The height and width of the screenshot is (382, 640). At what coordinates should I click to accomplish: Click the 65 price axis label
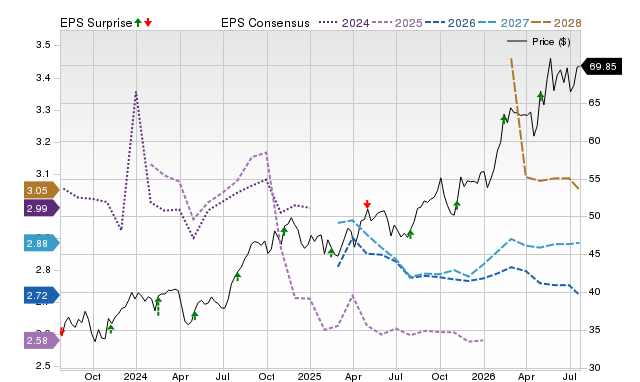[594, 102]
